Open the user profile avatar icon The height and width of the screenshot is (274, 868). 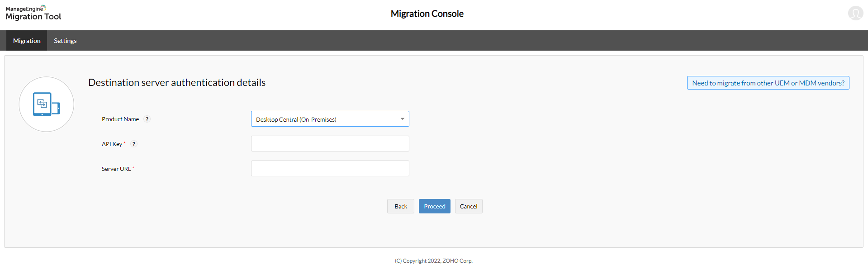(x=855, y=13)
